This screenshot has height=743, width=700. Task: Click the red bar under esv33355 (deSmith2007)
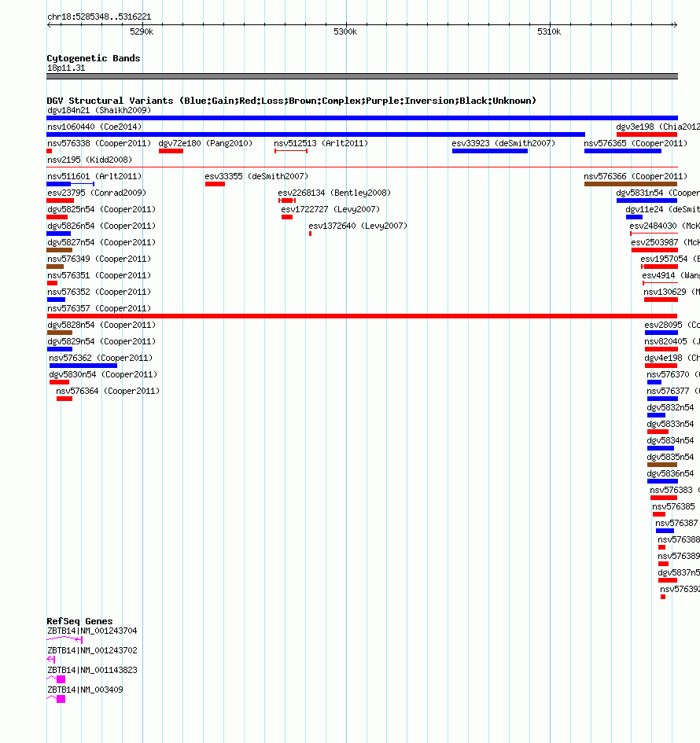point(216,184)
